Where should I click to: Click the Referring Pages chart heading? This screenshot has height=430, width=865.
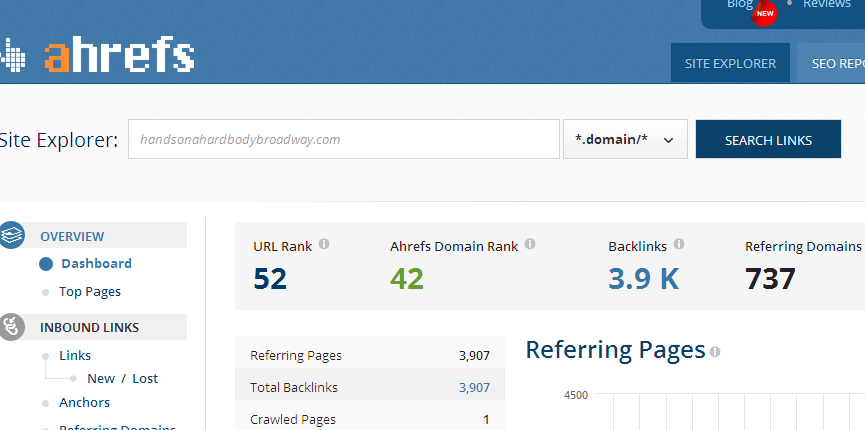tap(615, 350)
